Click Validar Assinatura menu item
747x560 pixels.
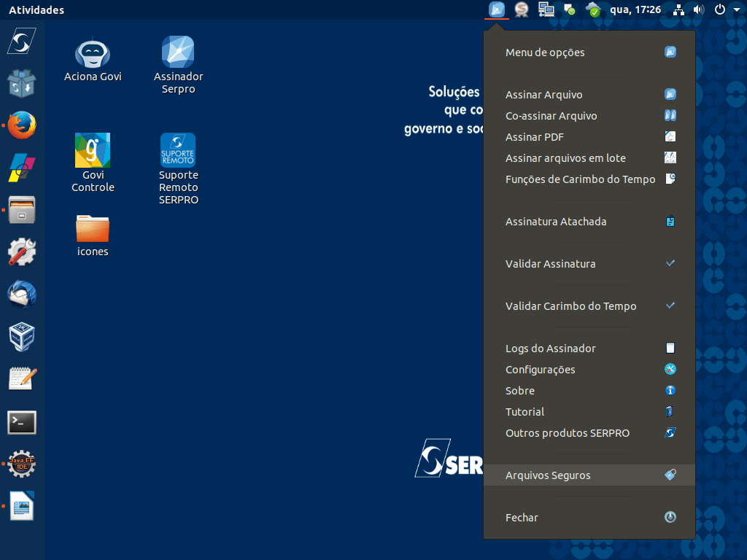point(551,264)
